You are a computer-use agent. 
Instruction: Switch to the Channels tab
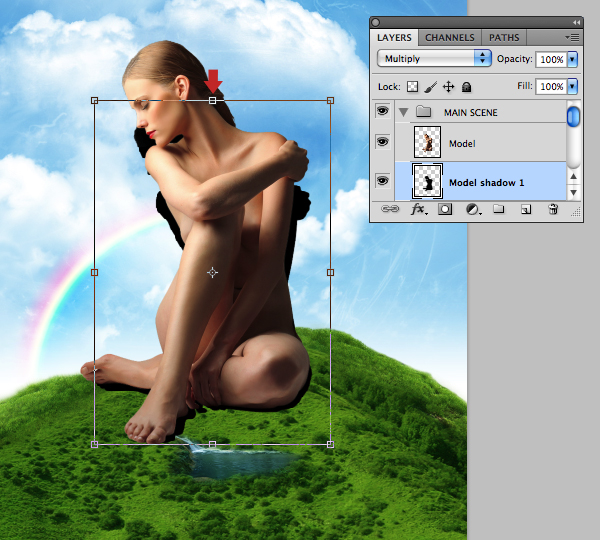(450, 38)
